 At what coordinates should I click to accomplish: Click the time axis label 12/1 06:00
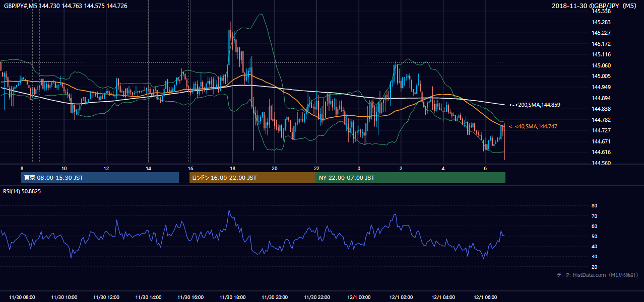[485, 297]
